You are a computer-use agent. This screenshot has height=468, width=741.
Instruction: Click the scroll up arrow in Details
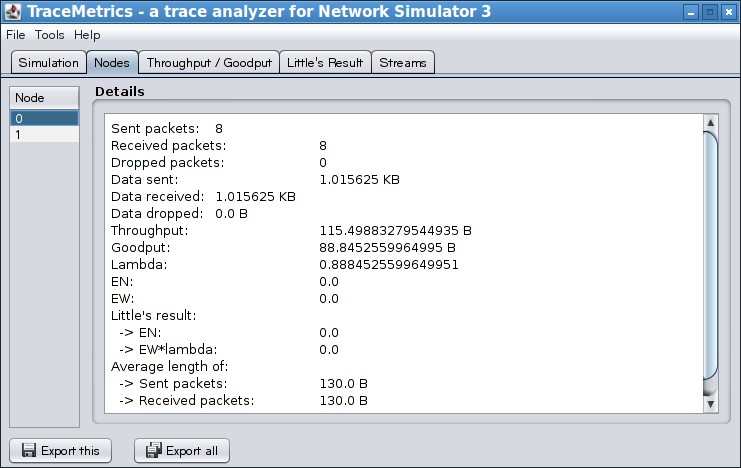coord(710,123)
